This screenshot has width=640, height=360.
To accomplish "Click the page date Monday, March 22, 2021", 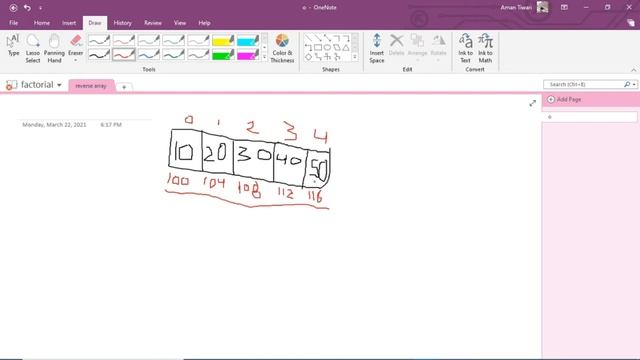I will click(x=54, y=124).
